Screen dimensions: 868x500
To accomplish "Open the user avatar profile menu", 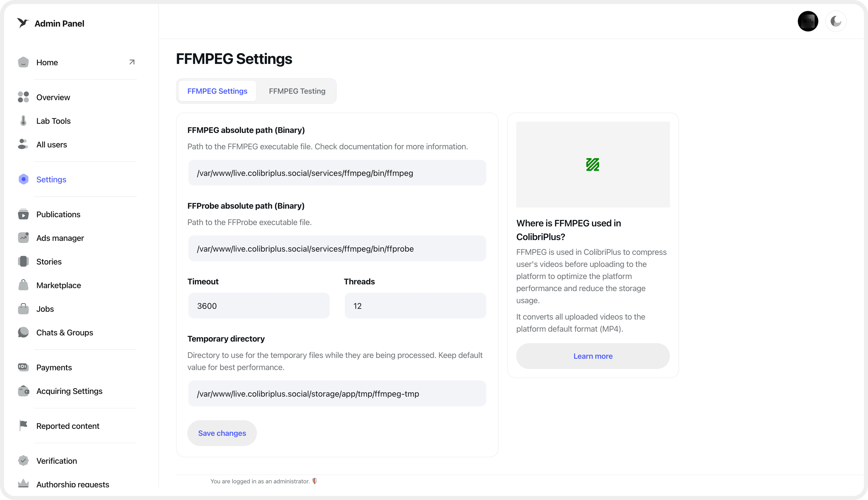I will click(x=808, y=21).
